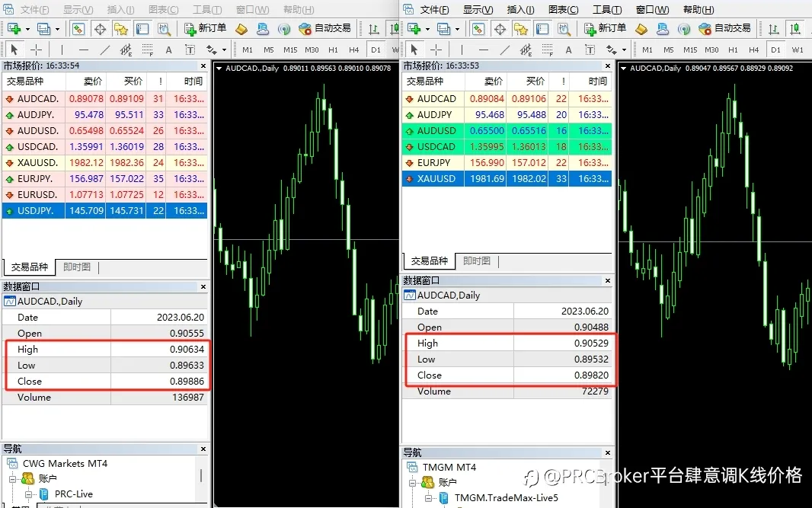Collapse the 账户 node under CWG Markets MT4
The width and height of the screenshot is (812, 508).
point(12,479)
